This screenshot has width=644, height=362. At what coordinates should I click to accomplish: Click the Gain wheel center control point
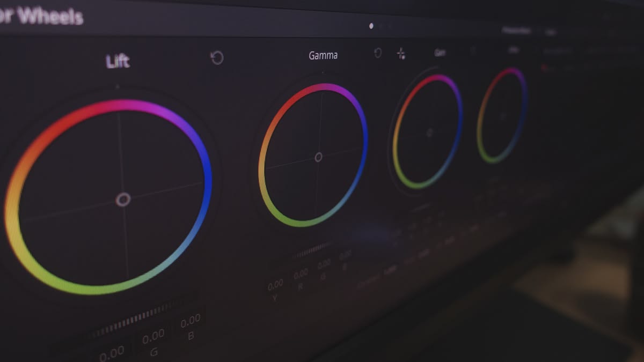click(429, 132)
